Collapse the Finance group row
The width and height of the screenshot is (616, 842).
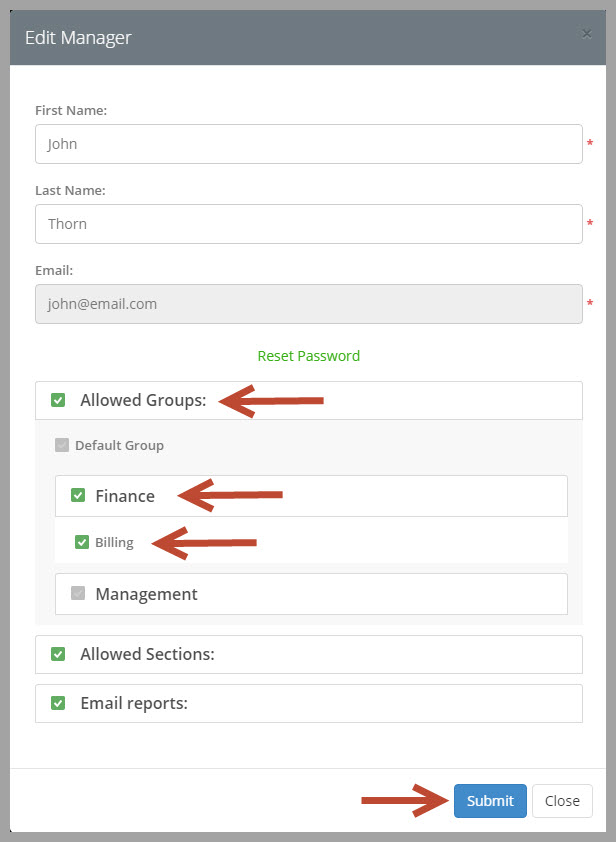[311, 496]
